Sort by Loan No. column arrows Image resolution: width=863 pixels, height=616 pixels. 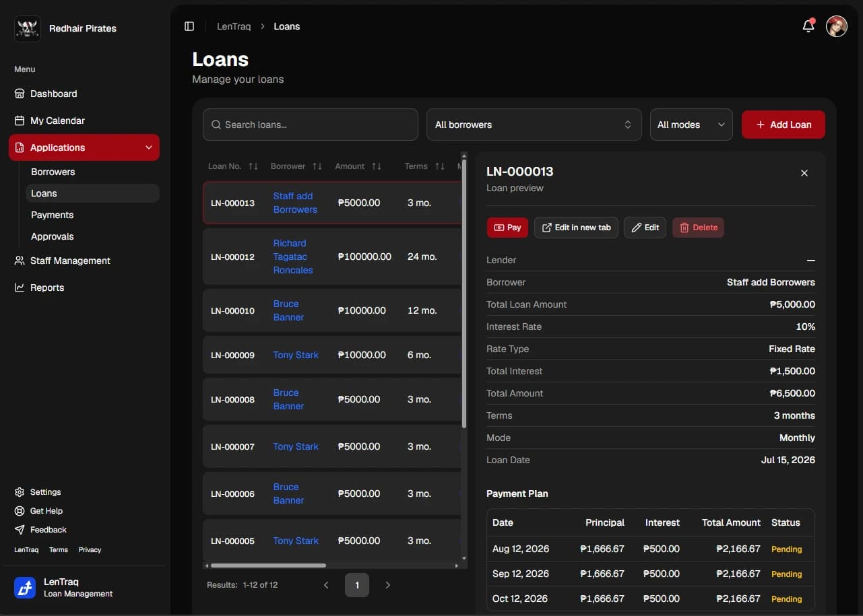point(253,166)
